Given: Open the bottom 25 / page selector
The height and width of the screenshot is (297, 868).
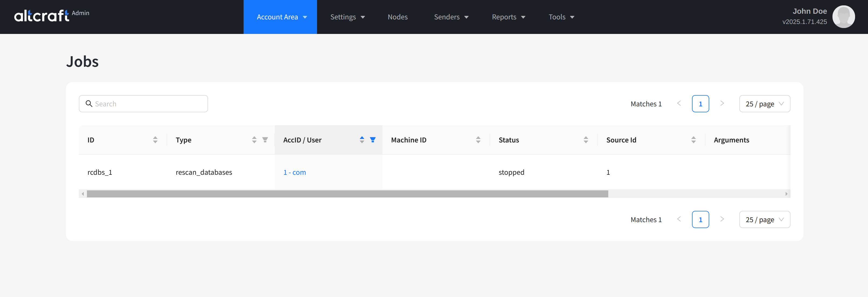Looking at the screenshot, I should tap(764, 219).
